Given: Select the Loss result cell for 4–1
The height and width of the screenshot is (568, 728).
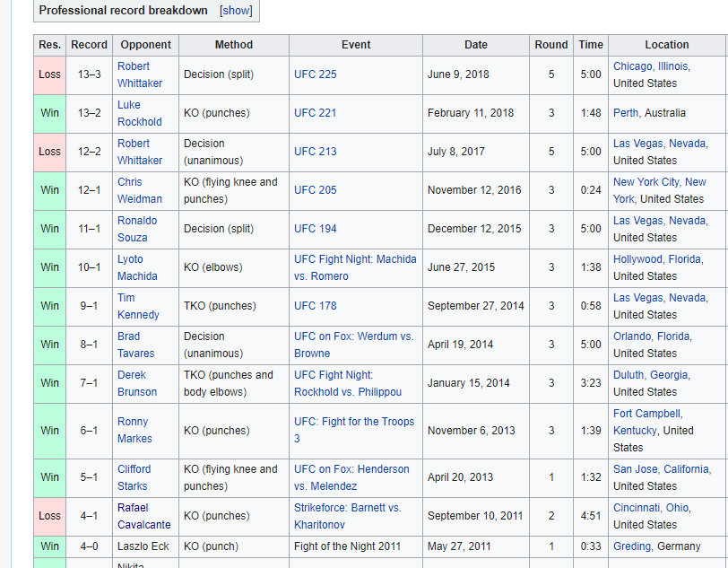Looking at the screenshot, I should click(x=49, y=517).
